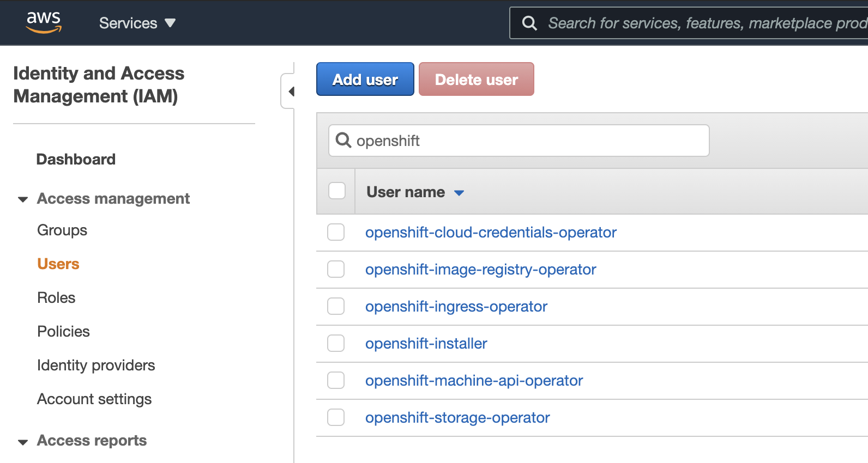
Task: Go to the IAM Dashboard
Action: coord(76,159)
